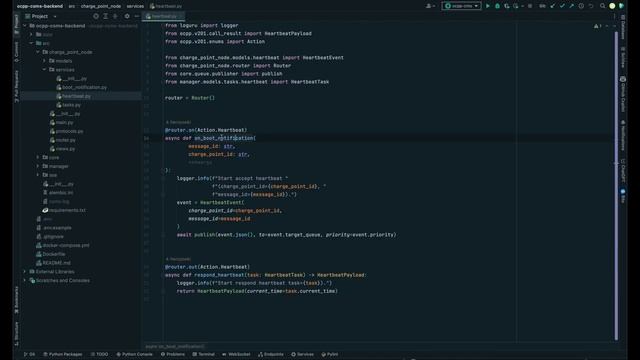This screenshot has width=640, height=360.
Task: Expand External Libraries node
Action: [25, 272]
